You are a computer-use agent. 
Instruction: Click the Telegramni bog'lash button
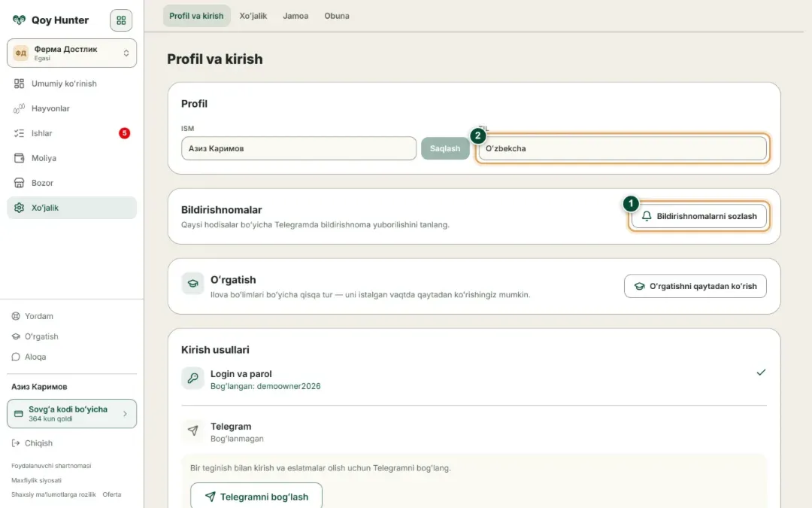point(256,497)
